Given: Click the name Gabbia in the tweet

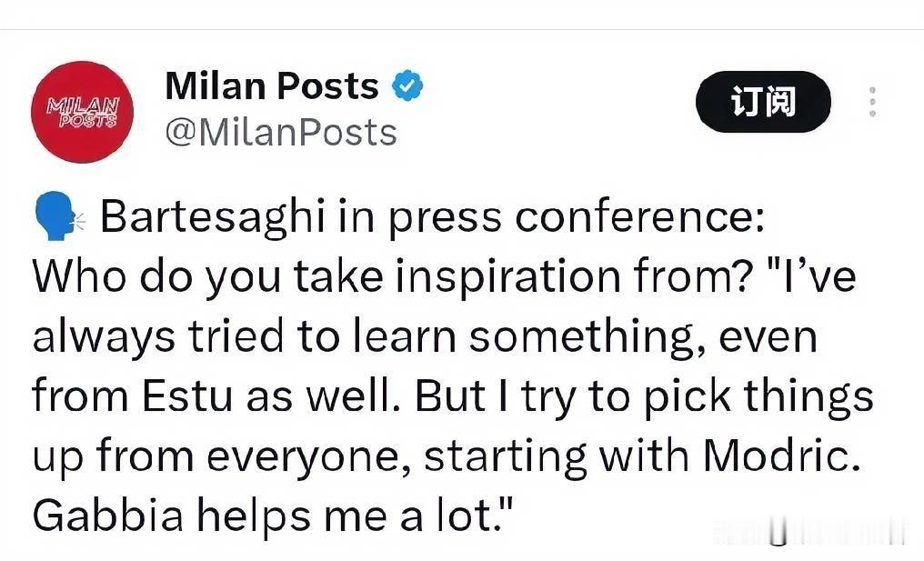Looking at the screenshot, I should pyautogui.click(x=108, y=515).
